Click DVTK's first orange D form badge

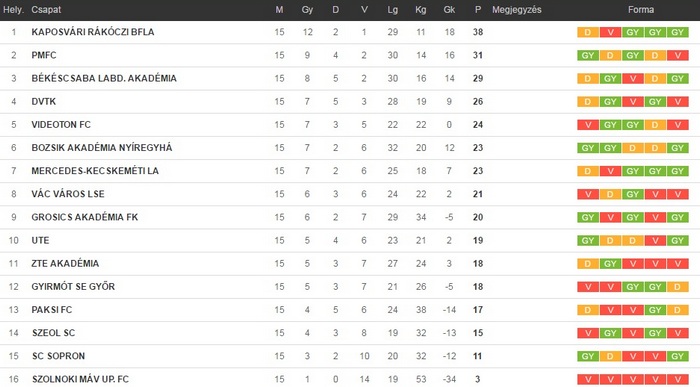point(588,102)
